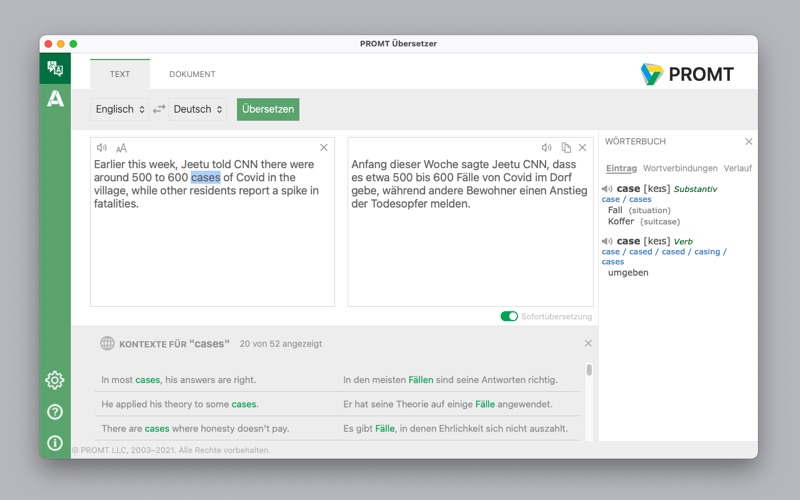Play source text audio
This screenshot has height=500, width=800.
pos(102,148)
